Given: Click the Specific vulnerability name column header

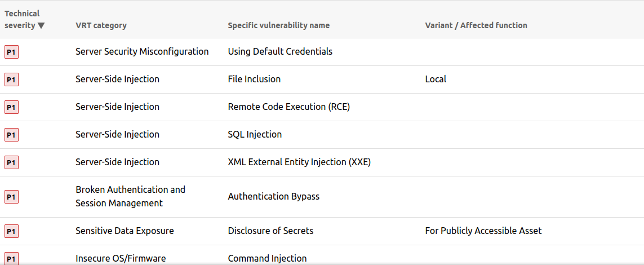Looking at the screenshot, I should 278,25.
